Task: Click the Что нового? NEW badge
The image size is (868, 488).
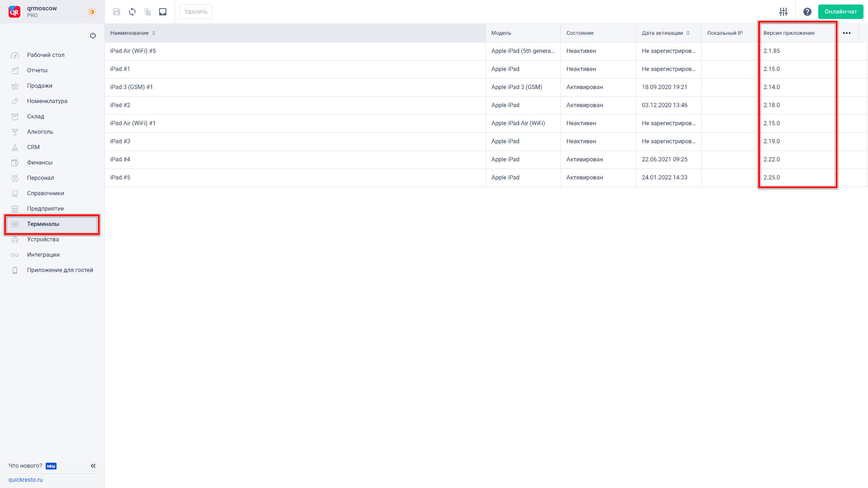Action: point(51,466)
